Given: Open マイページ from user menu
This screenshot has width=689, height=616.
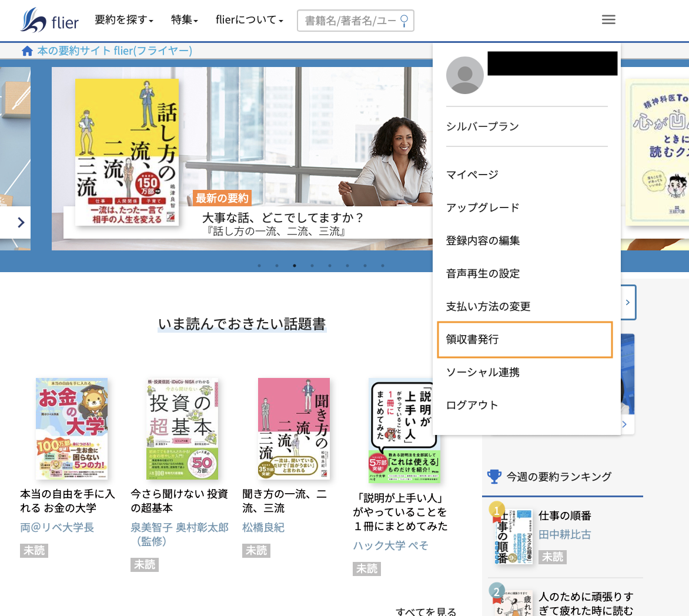Looking at the screenshot, I should click(x=473, y=175).
